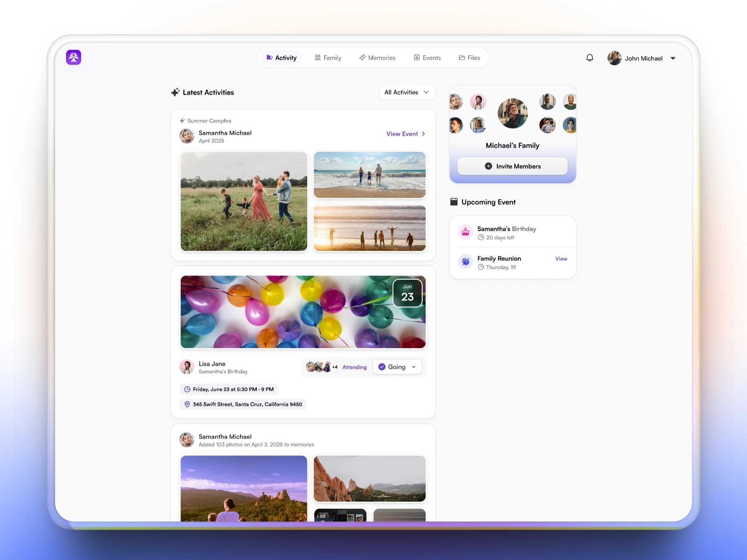747x560 pixels.
Task: Open the purple-sky mountain photo
Action: [244, 488]
